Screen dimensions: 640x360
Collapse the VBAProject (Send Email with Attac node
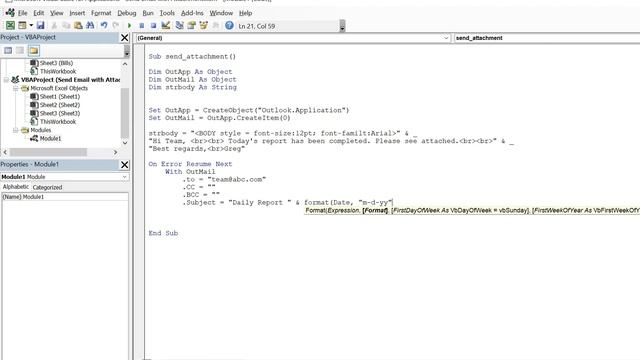click(6, 80)
